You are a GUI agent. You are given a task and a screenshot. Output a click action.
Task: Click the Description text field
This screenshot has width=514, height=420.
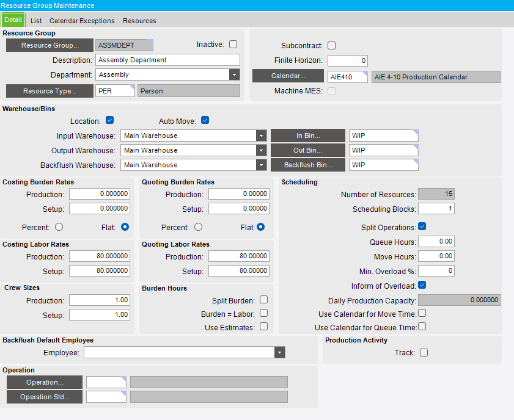pos(167,60)
